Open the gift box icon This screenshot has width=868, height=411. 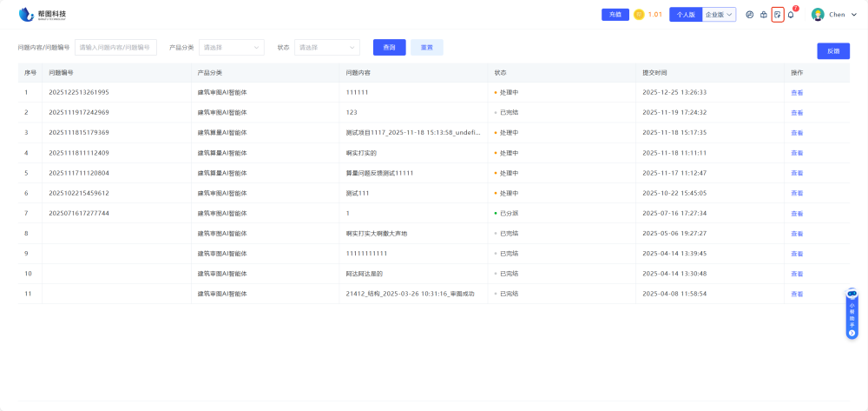click(764, 15)
